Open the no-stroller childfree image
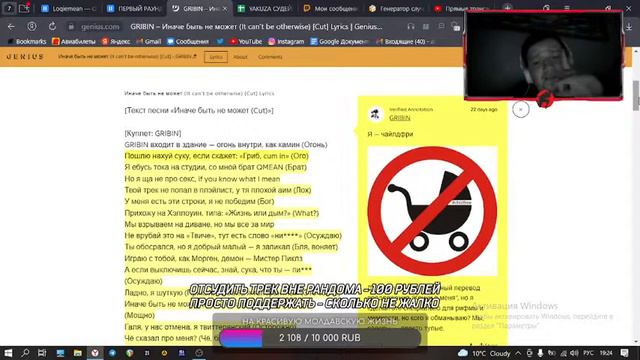 point(432,211)
